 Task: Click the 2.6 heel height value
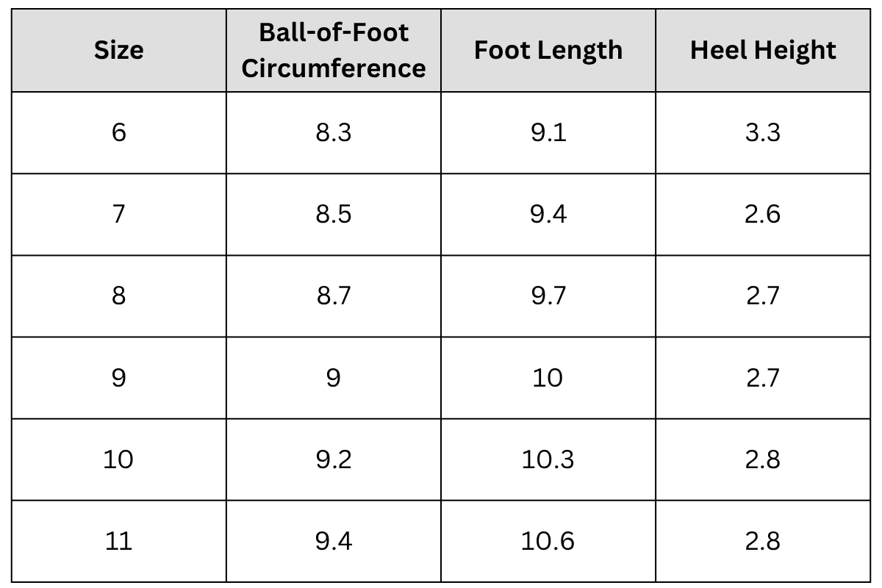pos(763,215)
